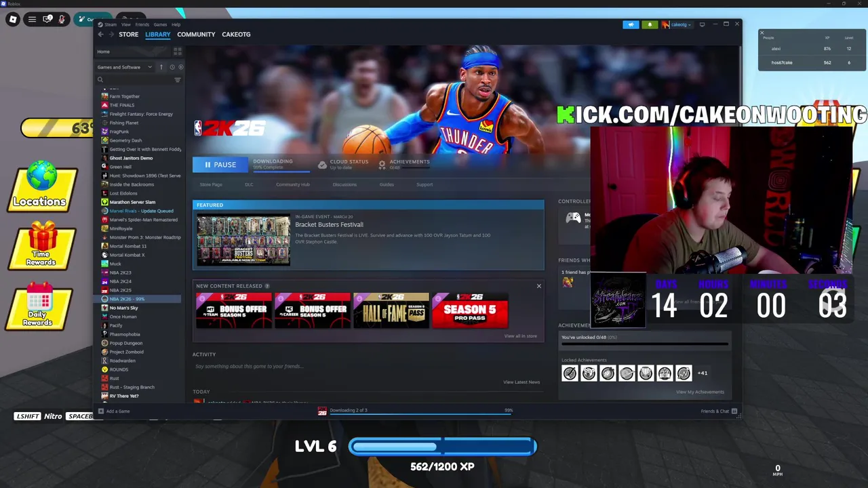This screenshot has width=868, height=488.
Task: Open Season 5 Pro Pass thumbnail
Action: pos(470,310)
